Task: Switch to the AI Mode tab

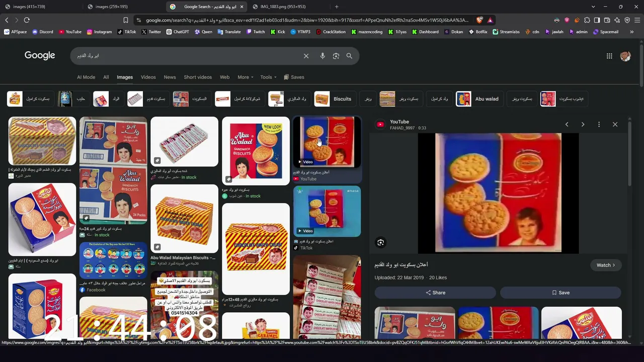Action: [x=86, y=77]
